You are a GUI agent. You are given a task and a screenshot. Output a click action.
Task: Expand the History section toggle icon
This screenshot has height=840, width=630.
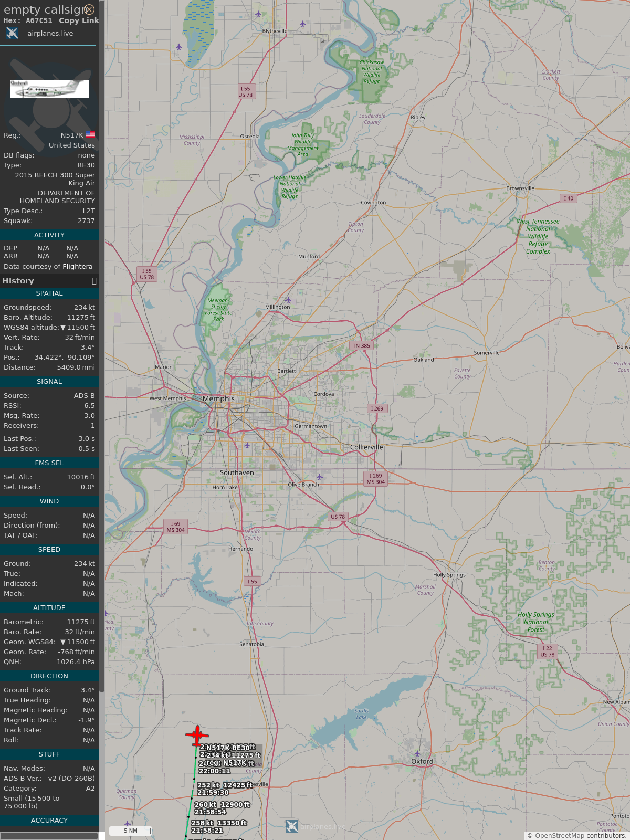coord(94,281)
